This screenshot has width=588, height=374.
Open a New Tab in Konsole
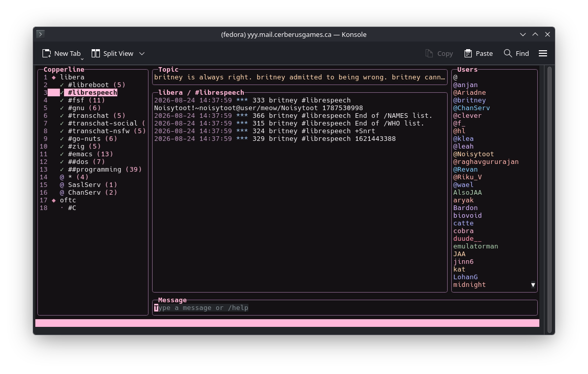[x=62, y=54]
